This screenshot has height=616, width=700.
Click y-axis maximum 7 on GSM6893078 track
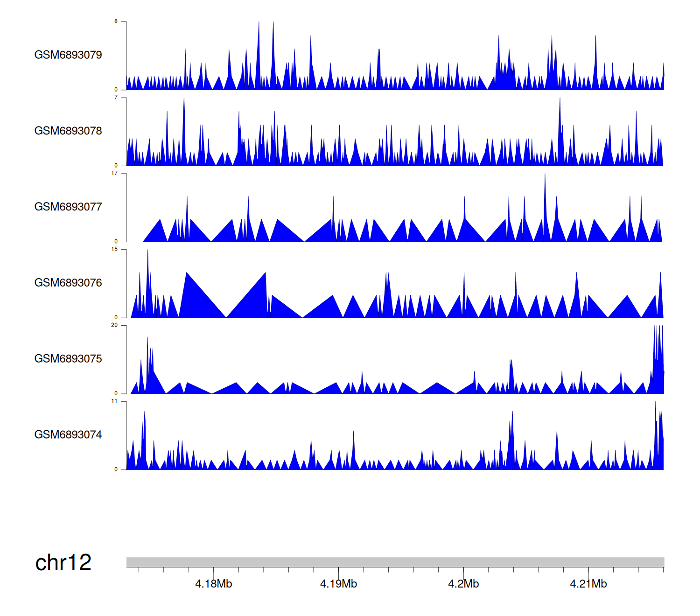pos(116,98)
